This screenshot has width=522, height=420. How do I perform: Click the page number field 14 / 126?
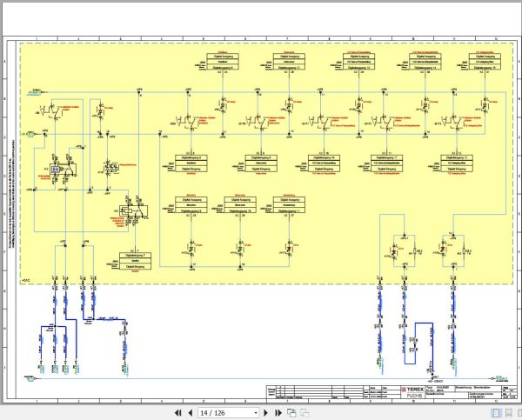point(228,413)
